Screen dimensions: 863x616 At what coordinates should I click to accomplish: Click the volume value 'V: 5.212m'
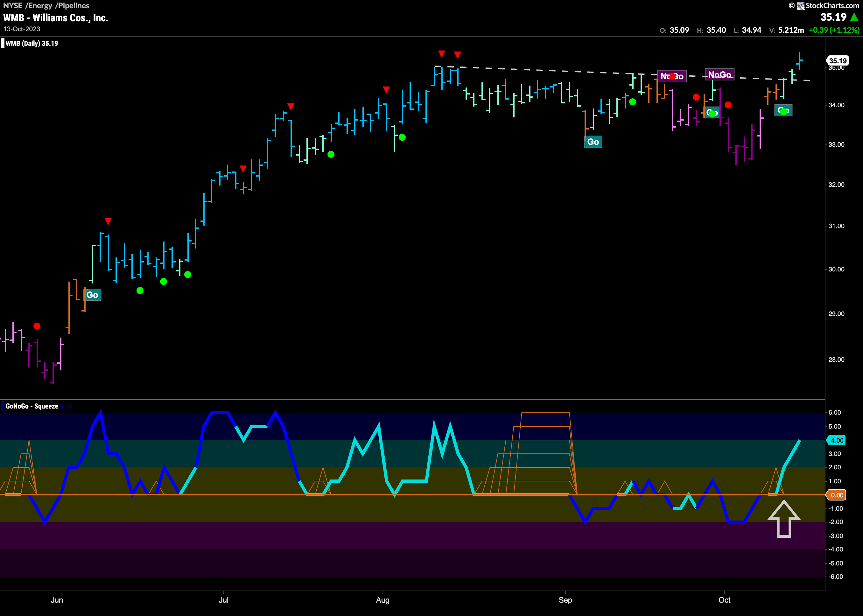tap(786, 30)
